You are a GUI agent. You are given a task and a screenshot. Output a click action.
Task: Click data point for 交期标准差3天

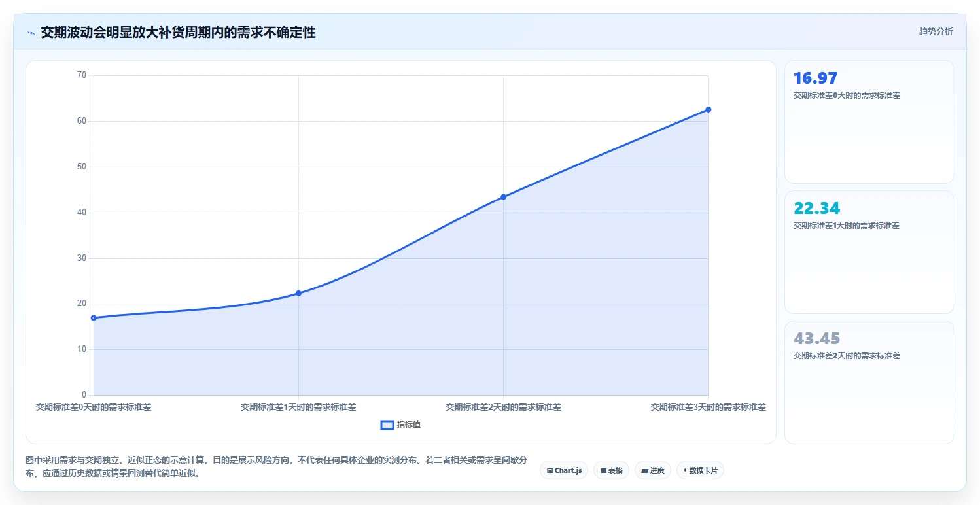coord(708,109)
